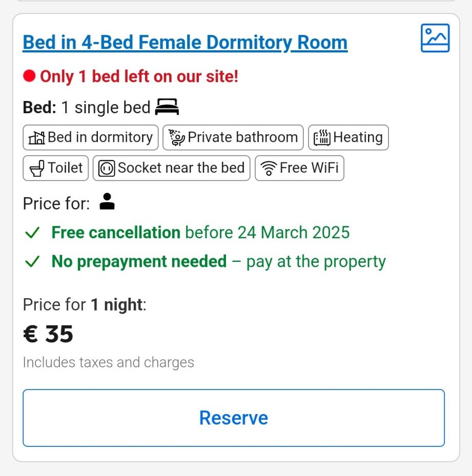Click the € 35 price
The image size is (472, 476).
pyautogui.click(x=48, y=335)
